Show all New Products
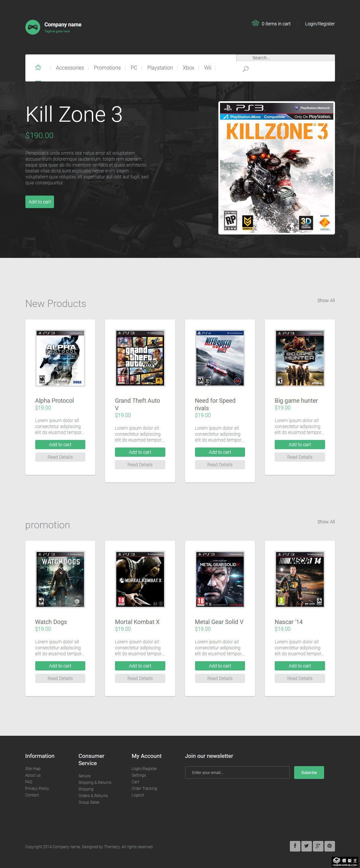Screen dimensions: 360x868 pyautogui.click(x=326, y=300)
